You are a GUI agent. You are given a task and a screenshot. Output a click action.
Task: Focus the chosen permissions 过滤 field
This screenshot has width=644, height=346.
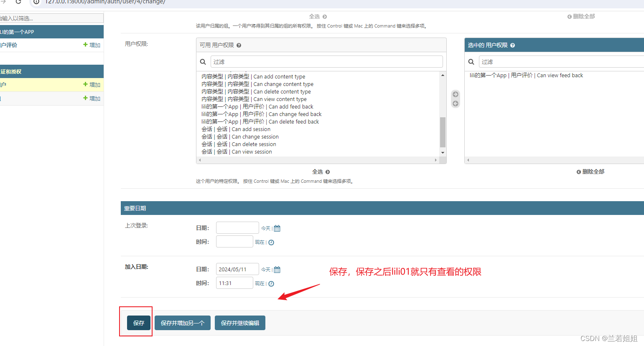[561, 62]
